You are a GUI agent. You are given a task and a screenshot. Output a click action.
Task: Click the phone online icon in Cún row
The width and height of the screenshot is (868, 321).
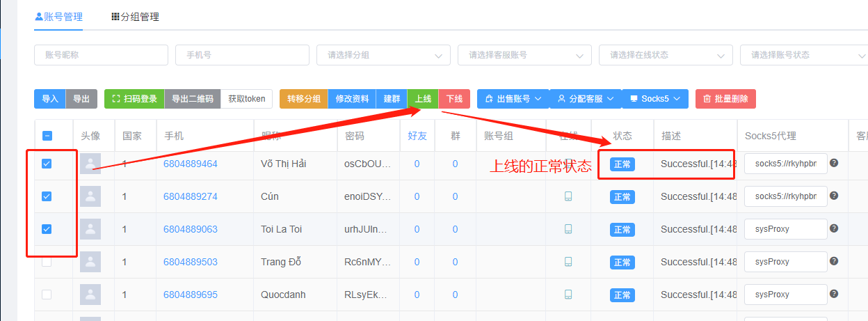pyautogui.click(x=568, y=196)
